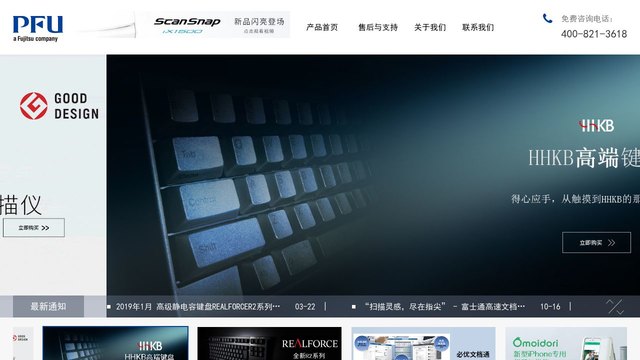Open the Omoidori iPhone thumbnail
This screenshot has height=360, width=640.
(566, 343)
